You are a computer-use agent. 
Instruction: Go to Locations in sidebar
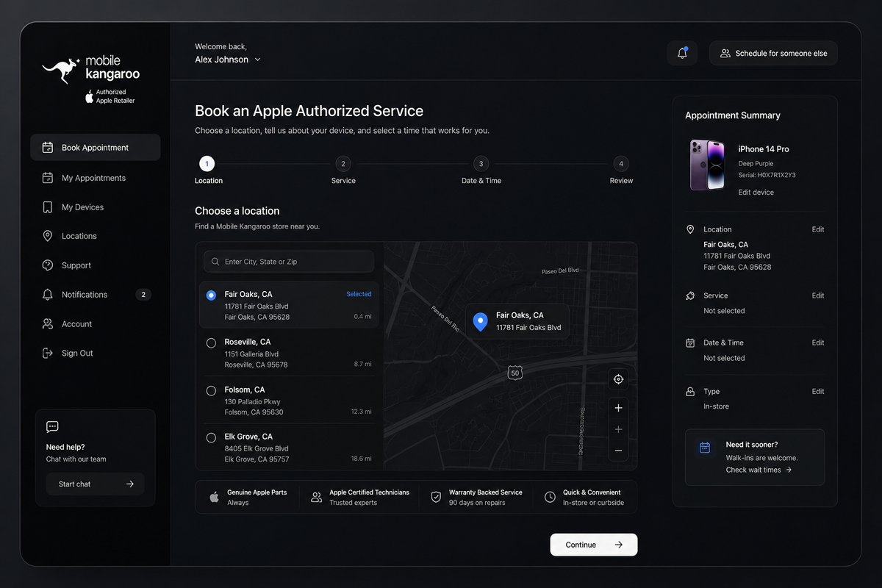[x=96, y=236]
